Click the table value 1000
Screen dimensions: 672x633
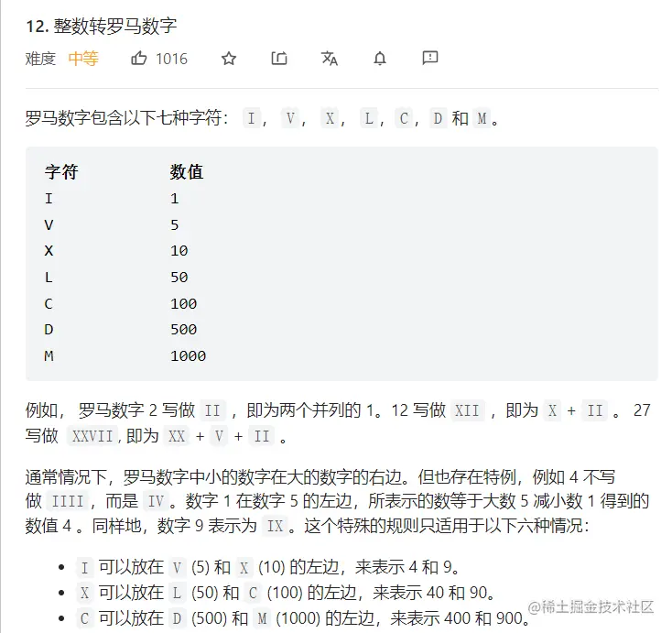pyautogui.click(x=189, y=356)
